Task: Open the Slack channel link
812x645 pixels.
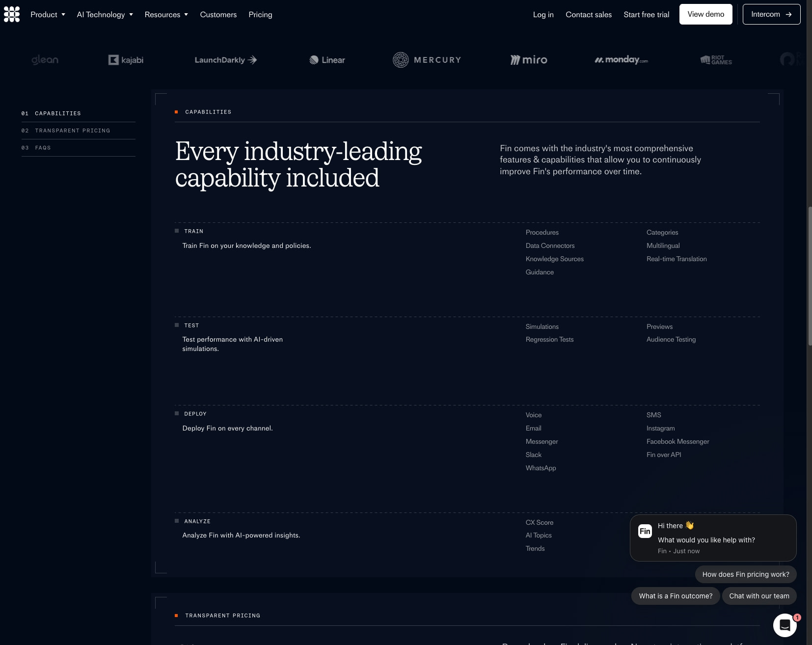Action: (x=533, y=455)
